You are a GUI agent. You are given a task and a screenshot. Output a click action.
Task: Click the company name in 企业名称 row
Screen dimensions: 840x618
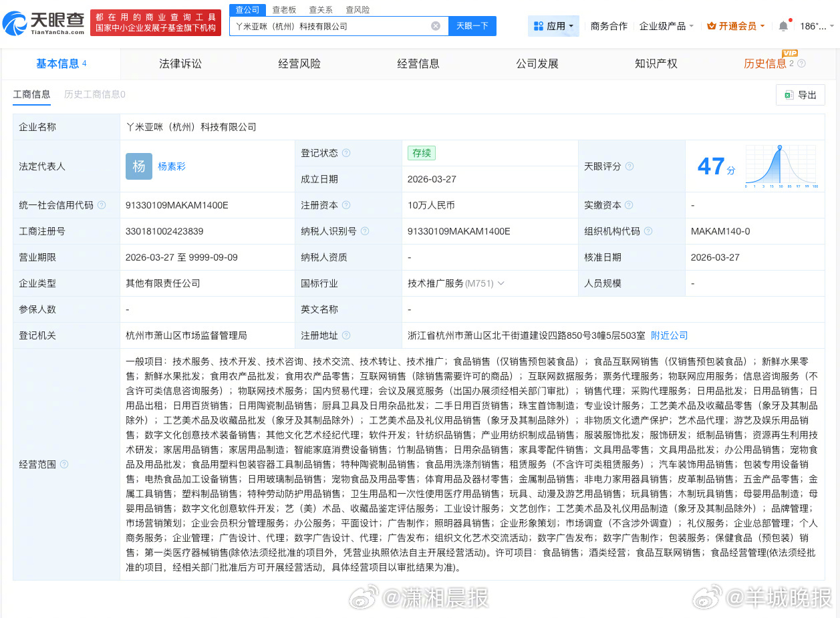(x=191, y=127)
